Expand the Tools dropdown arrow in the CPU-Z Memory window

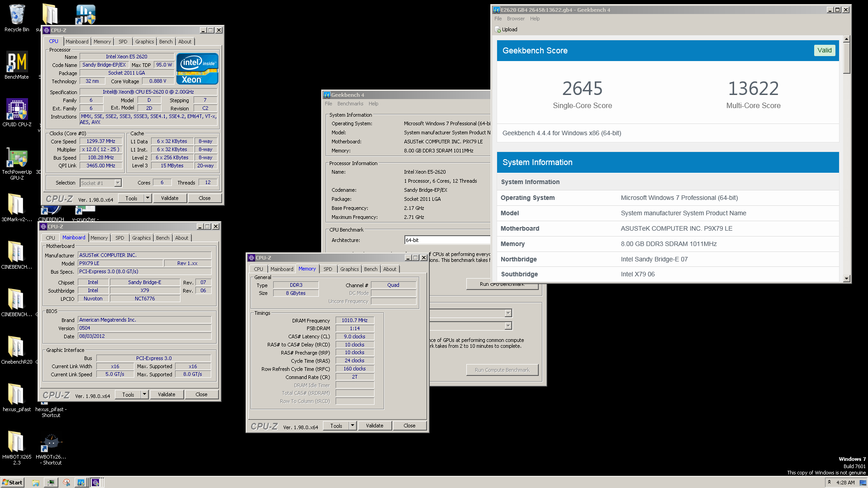pyautogui.click(x=352, y=426)
